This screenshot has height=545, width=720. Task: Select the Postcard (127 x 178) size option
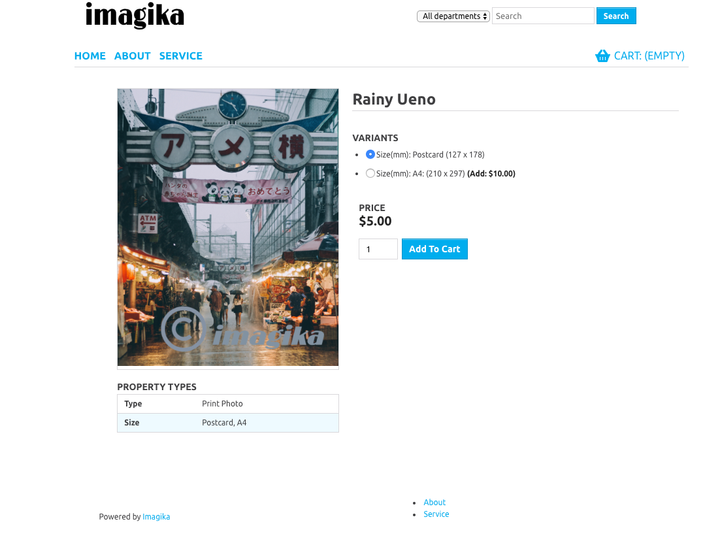tap(370, 154)
